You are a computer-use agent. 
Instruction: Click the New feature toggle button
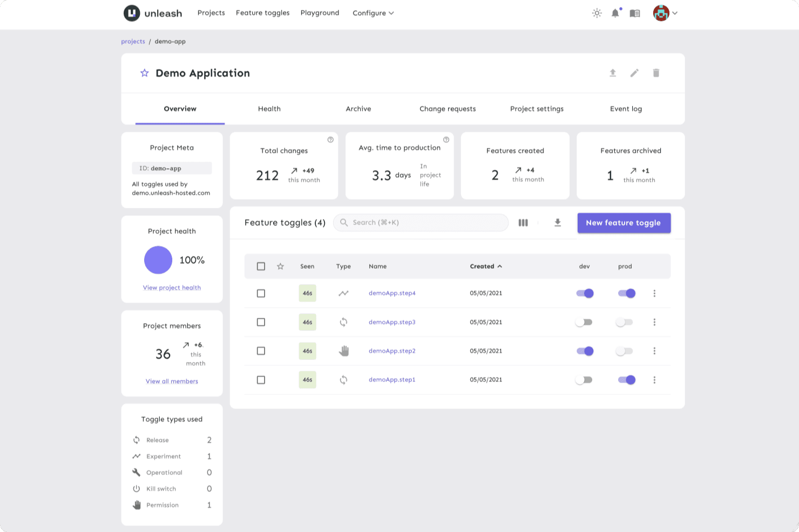click(x=624, y=223)
